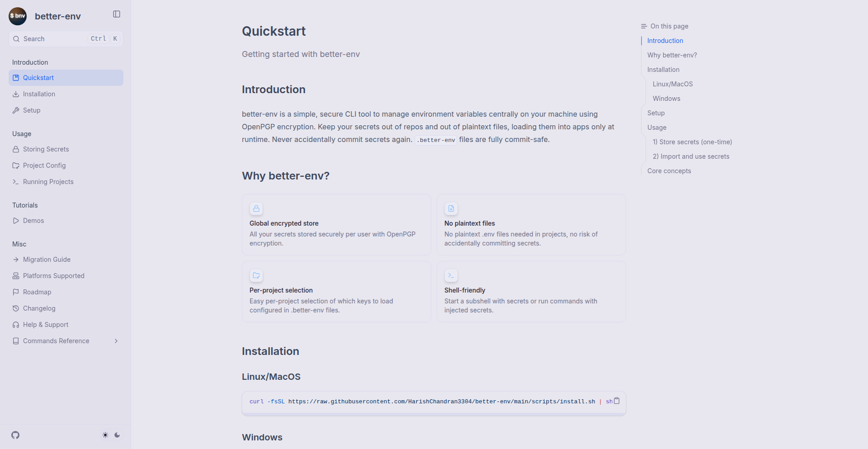Click the better-env logo avatar
Screen dimensions: 868x449
tap(18, 16)
